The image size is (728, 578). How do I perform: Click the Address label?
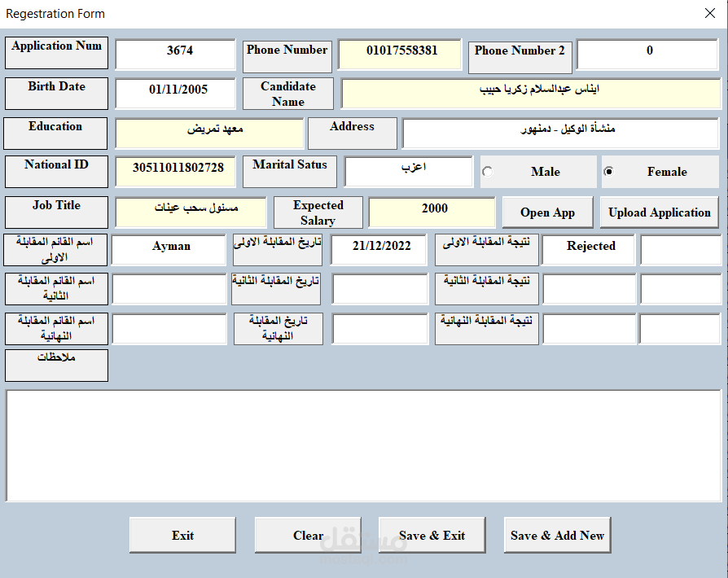tap(353, 134)
